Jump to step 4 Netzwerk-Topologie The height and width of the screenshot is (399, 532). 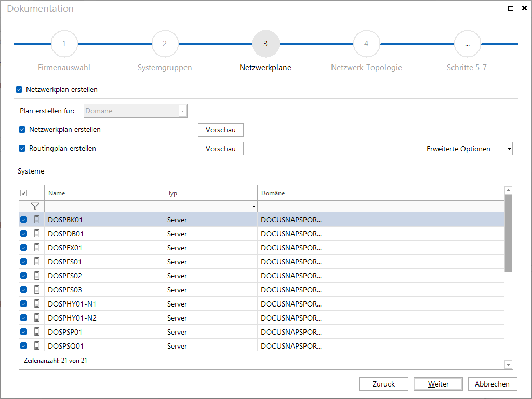[x=366, y=44]
